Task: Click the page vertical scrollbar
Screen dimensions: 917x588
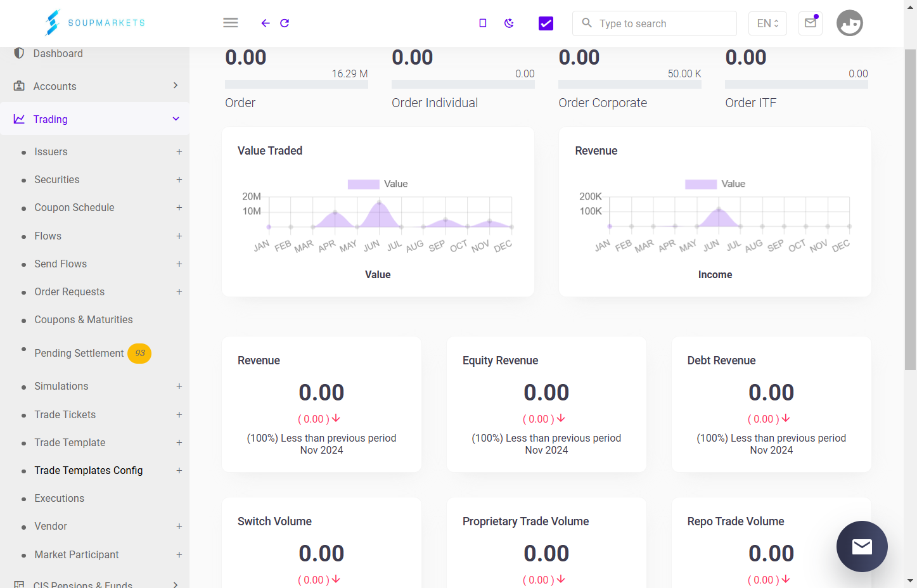Action: pos(910,209)
